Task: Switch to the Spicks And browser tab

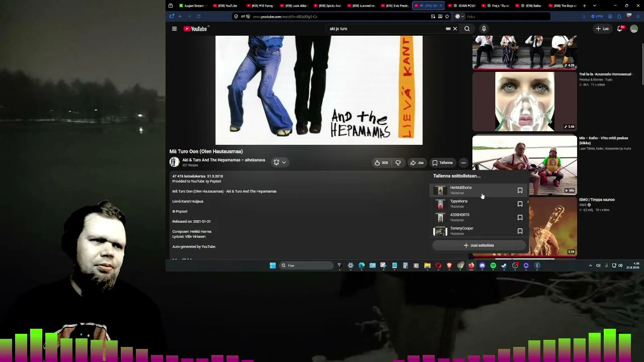Action: [x=328, y=6]
